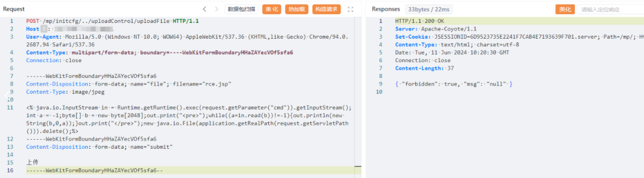Click the Content-Length: 37 line

tap(424, 68)
